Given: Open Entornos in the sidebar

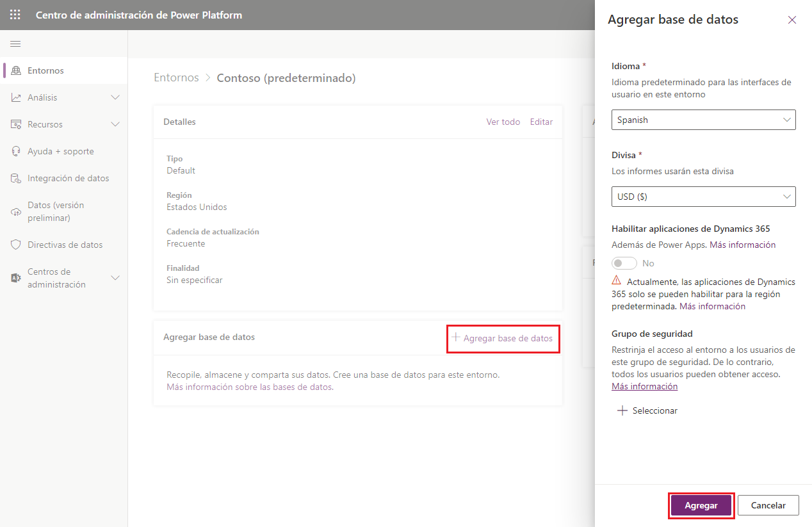Looking at the screenshot, I should [64, 70].
